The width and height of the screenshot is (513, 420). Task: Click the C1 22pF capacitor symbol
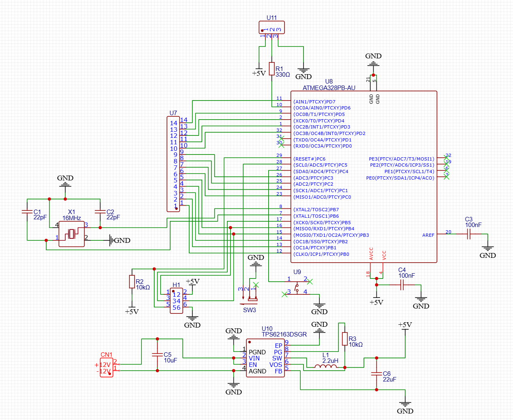click(27, 212)
